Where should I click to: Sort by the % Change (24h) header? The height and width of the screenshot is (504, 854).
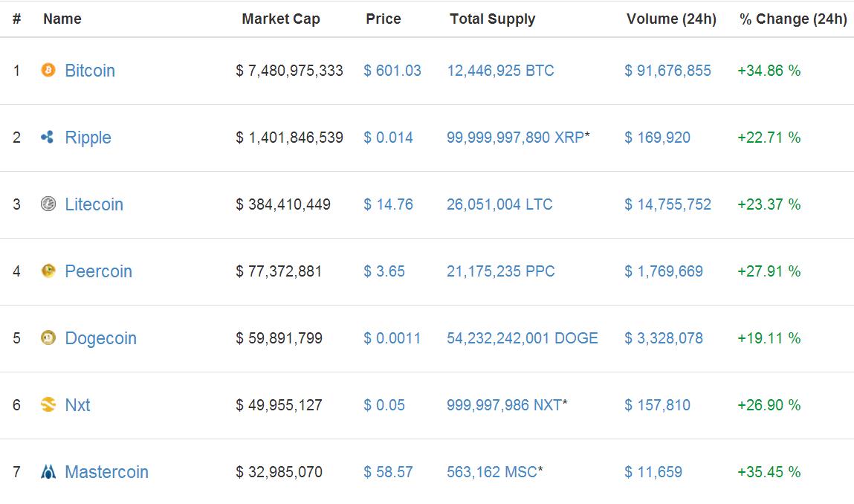(793, 19)
